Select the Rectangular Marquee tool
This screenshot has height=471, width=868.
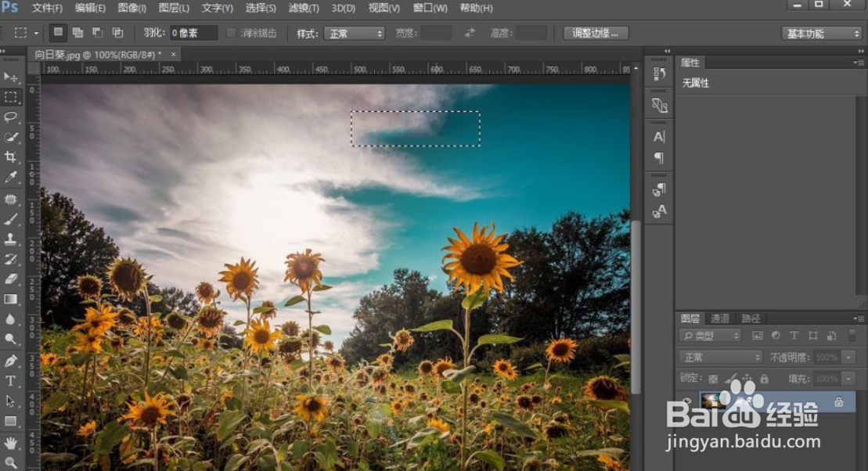pos(10,98)
